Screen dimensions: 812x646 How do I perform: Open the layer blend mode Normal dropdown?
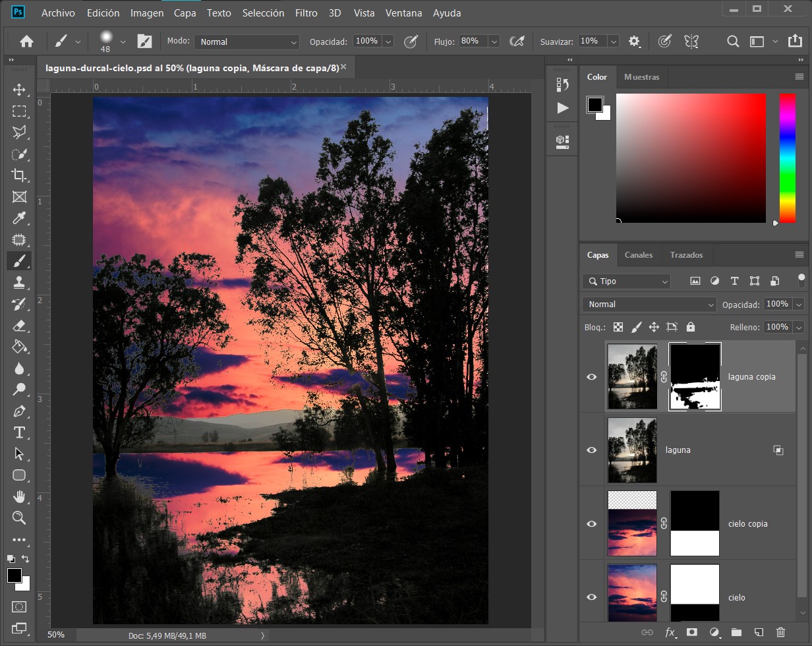pos(649,305)
